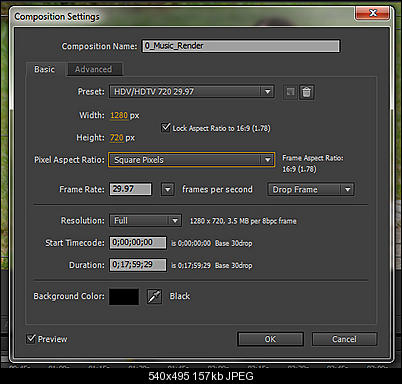Image resolution: width=402 pixels, height=384 pixels.
Task: Click the 'Frame Aspect Ratio:' label
Action: click(313, 158)
